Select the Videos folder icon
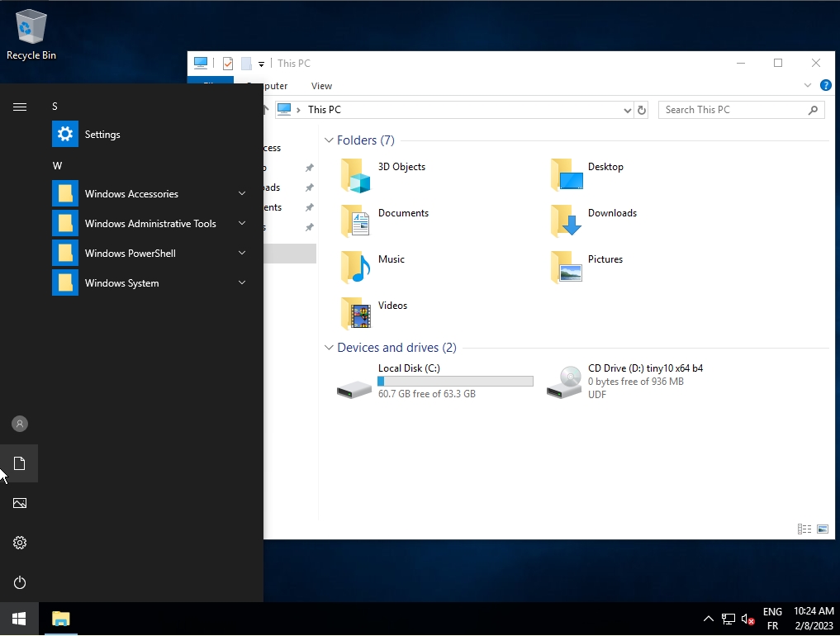Screen dimensions: 840x636 [356, 313]
